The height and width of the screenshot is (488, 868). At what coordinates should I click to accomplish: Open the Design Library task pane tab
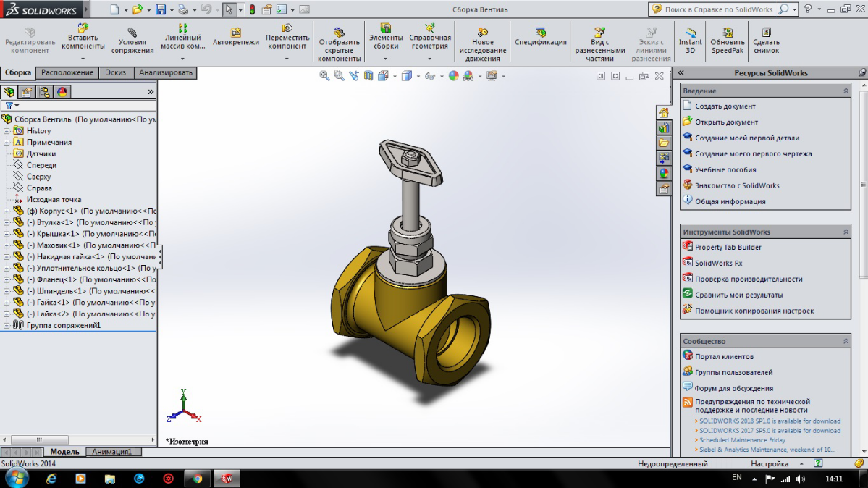click(664, 128)
